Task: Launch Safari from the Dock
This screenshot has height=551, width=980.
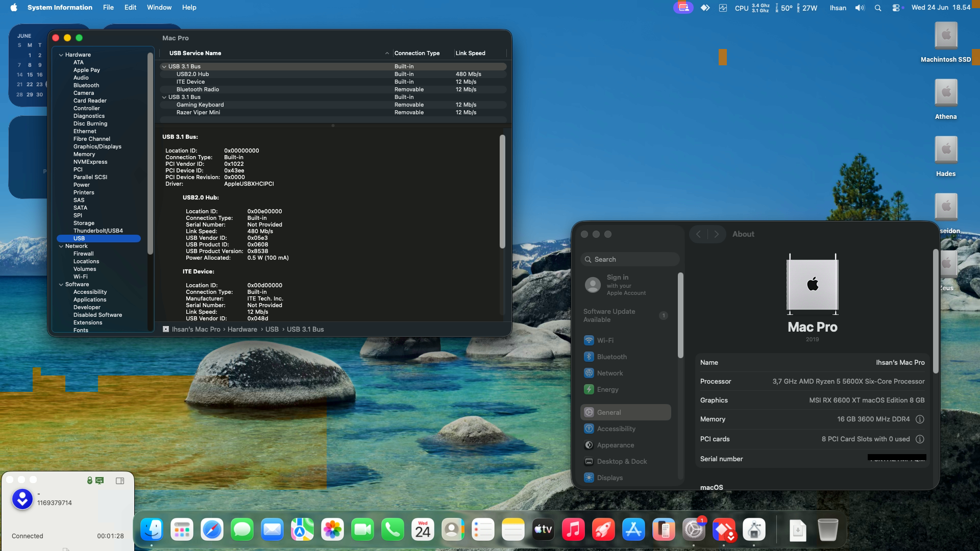Action: click(x=212, y=530)
